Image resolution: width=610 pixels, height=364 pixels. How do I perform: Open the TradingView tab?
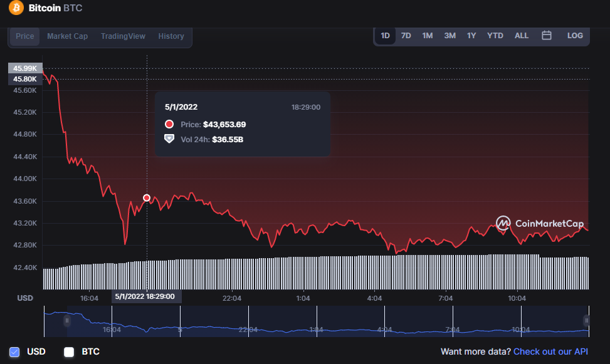pos(123,36)
